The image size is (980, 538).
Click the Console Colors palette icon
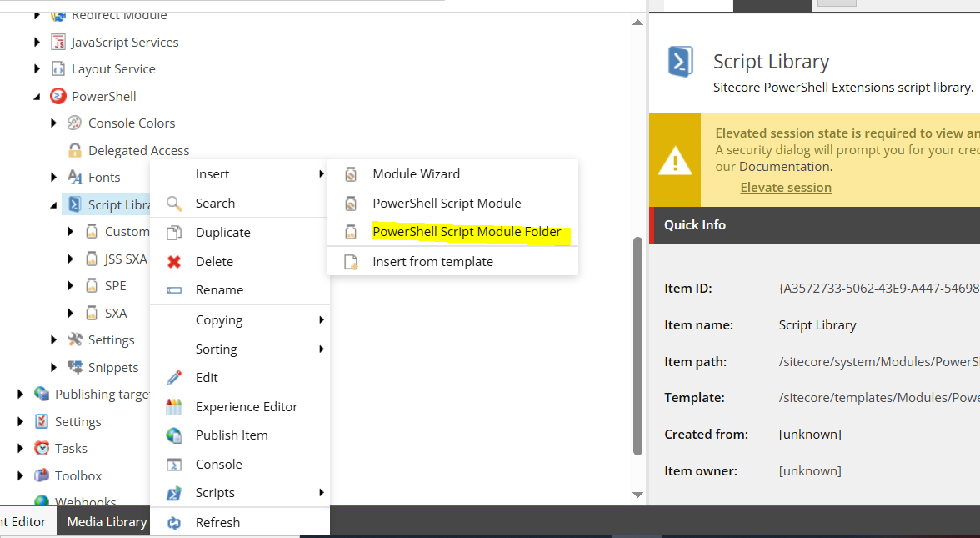[74, 123]
